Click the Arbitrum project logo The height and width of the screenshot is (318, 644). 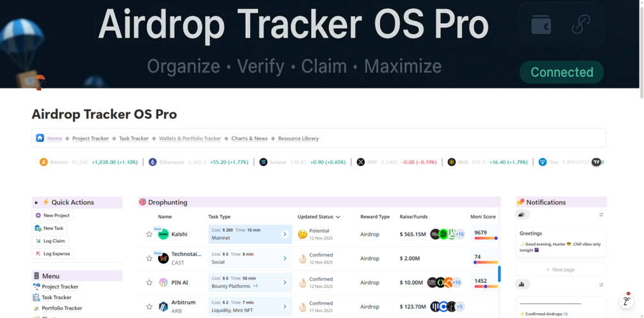[163, 306]
